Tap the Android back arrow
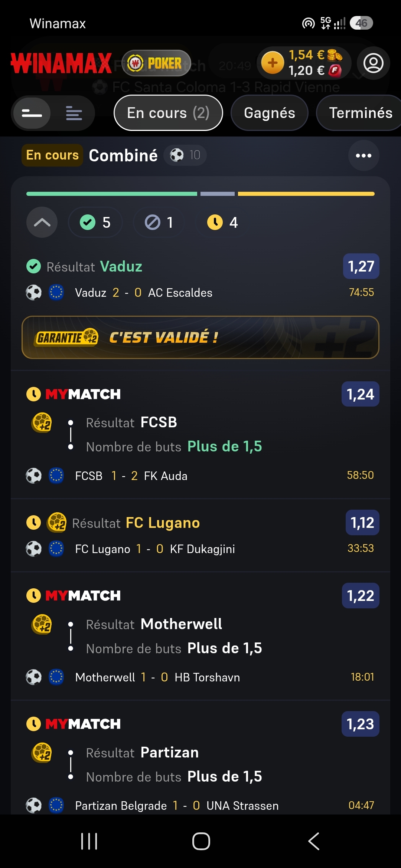Viewport: 401px width, 868px height. click(x=314, y=841)
